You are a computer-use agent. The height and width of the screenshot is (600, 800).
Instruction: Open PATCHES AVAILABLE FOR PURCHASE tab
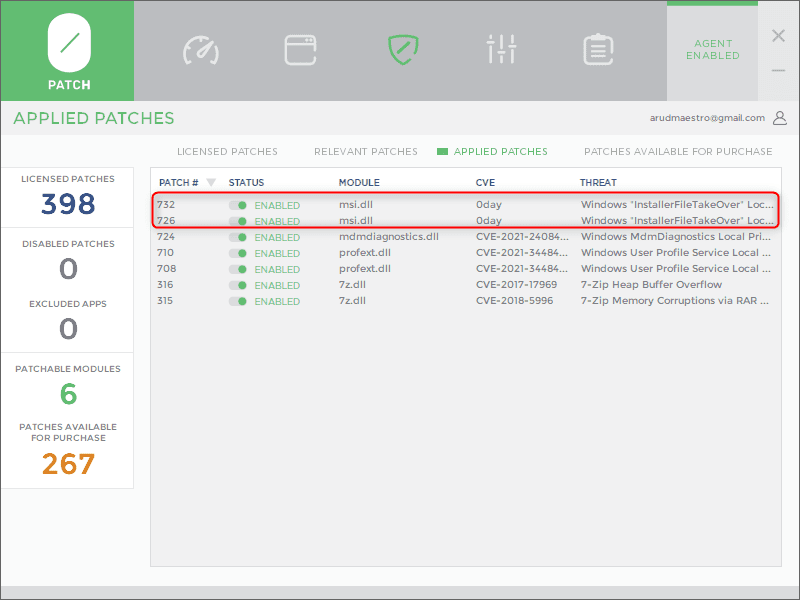tap(678, 152)
